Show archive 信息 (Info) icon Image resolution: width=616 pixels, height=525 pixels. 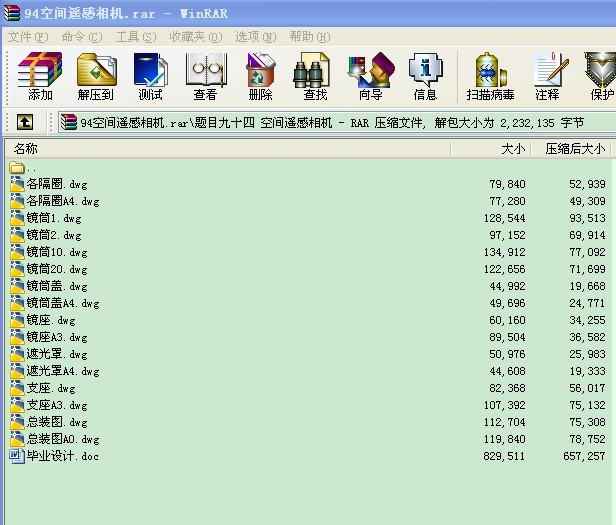pos(425,76)
